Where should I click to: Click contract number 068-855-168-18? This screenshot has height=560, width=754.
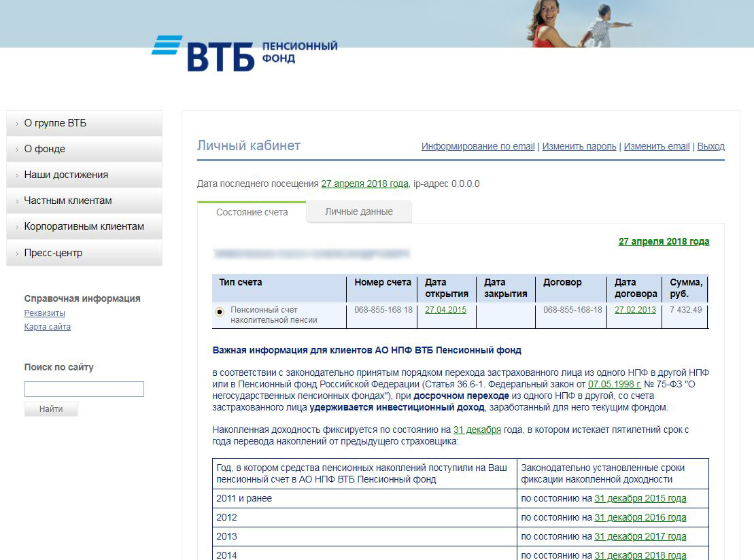(572, 309)
